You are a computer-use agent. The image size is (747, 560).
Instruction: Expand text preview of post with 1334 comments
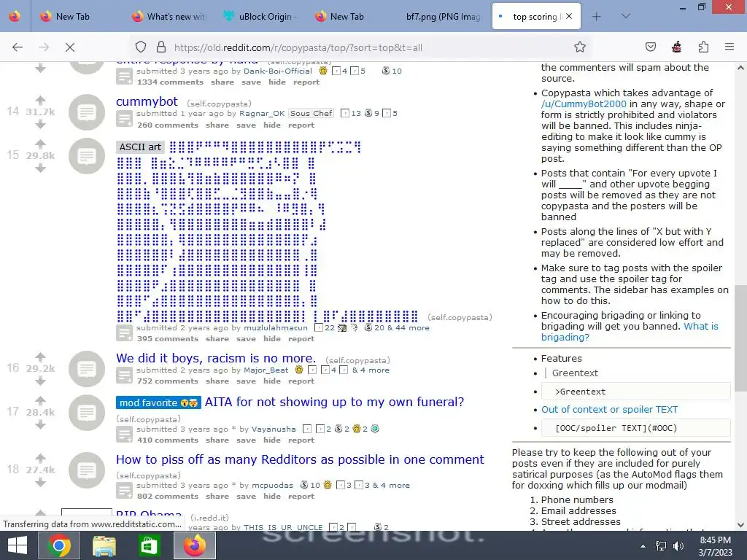click(124, 76)
